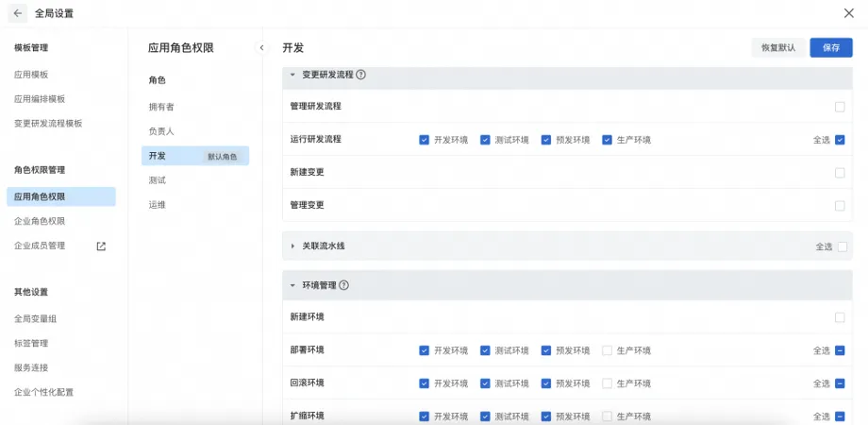Enable the 管理研发流程 checkbox
Image resolution: width=868 pixels, height=425 pixels.
pos(840,107)
